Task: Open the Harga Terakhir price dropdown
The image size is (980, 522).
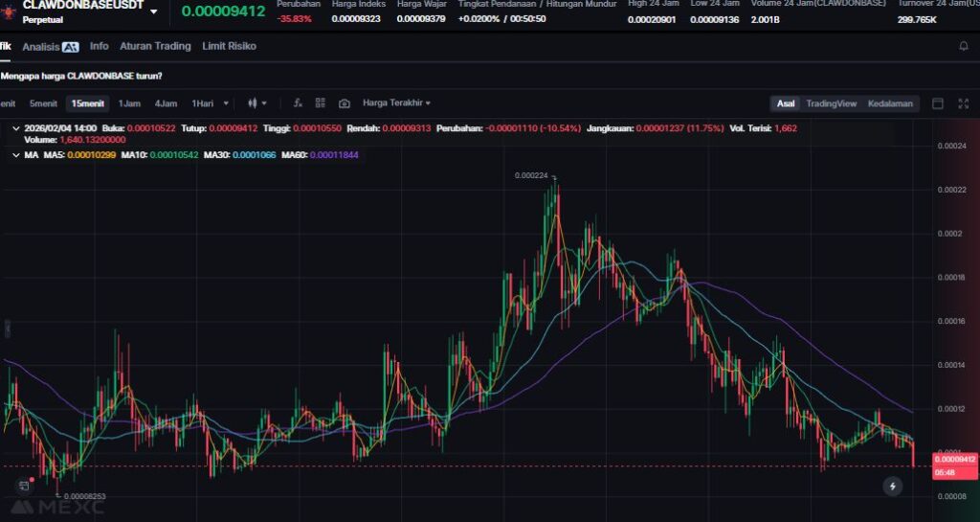Action: pos(396,103)
